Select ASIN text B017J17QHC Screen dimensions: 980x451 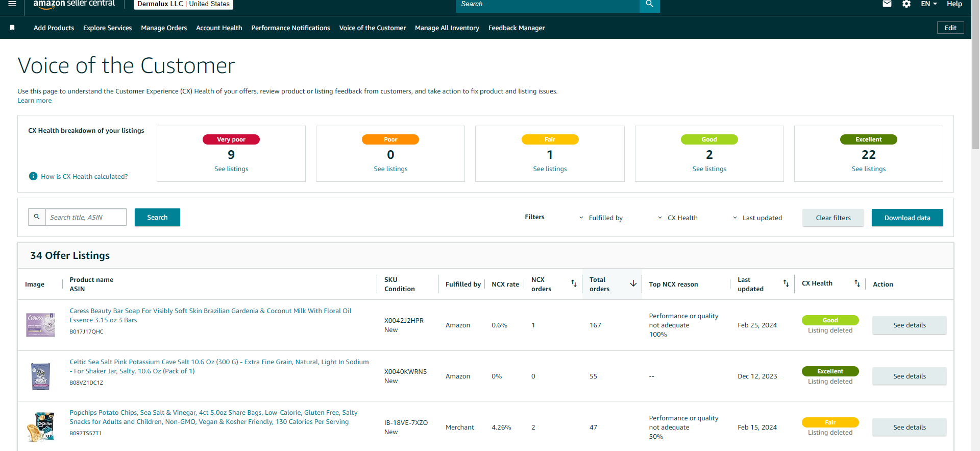[86, 332]
